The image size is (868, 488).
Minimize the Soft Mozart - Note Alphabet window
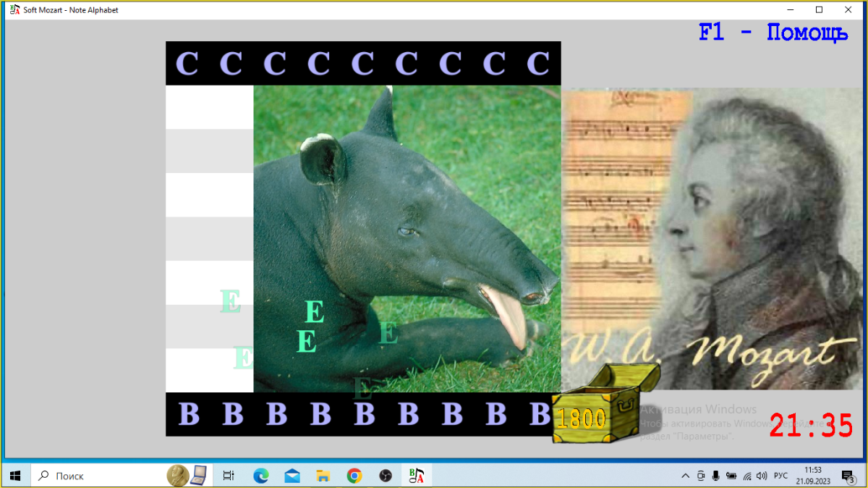(x=789, y=10)
